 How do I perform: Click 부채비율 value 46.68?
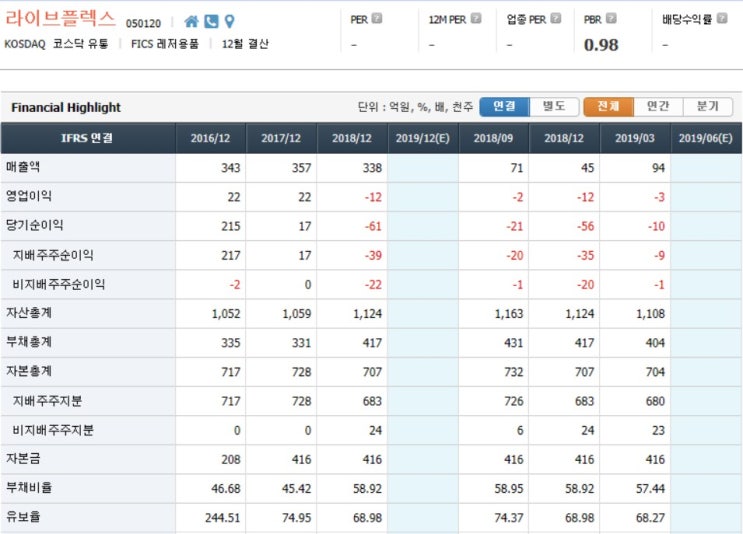pos(226,489)
